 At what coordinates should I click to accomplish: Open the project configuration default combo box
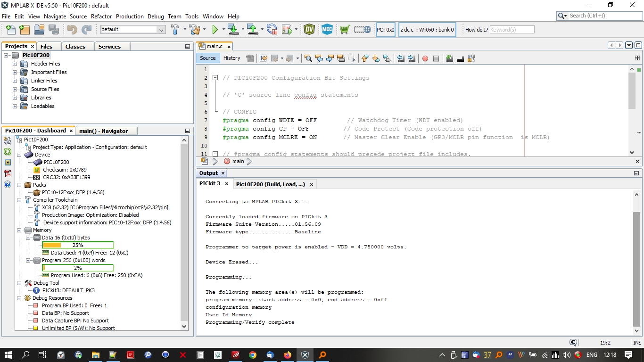tap(132, 29)
